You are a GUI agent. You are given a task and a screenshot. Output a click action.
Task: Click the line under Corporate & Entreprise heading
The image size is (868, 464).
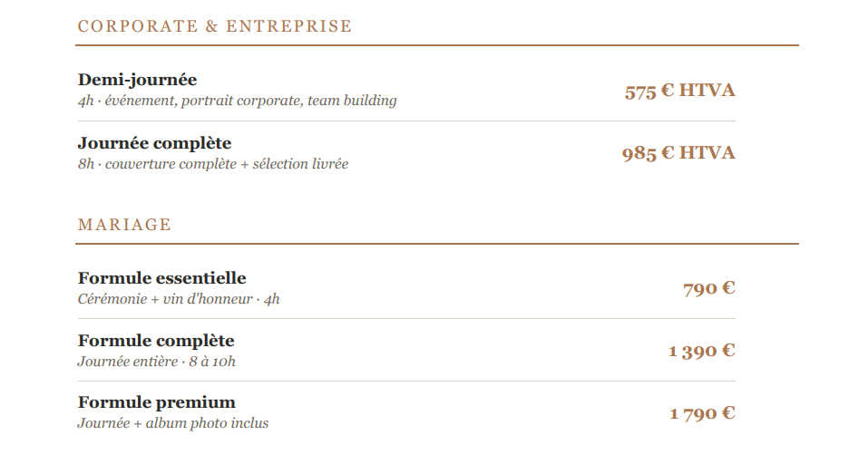[x=437, y=45]
